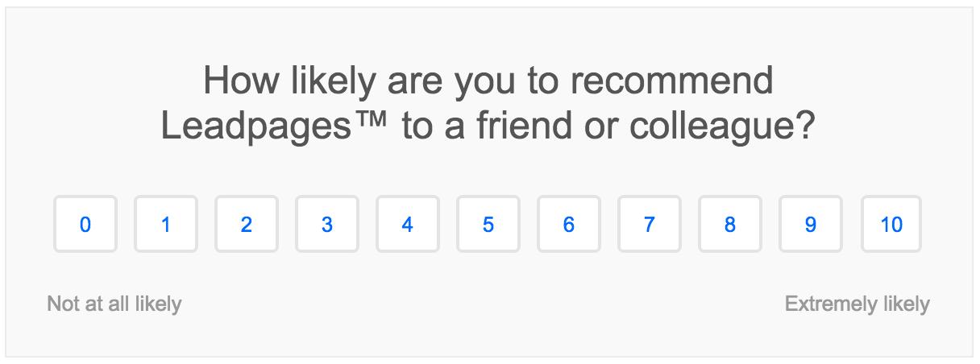Click "recommend" in the survey question
The width and height of the screenshot is (980, 364).
point(671,81)
